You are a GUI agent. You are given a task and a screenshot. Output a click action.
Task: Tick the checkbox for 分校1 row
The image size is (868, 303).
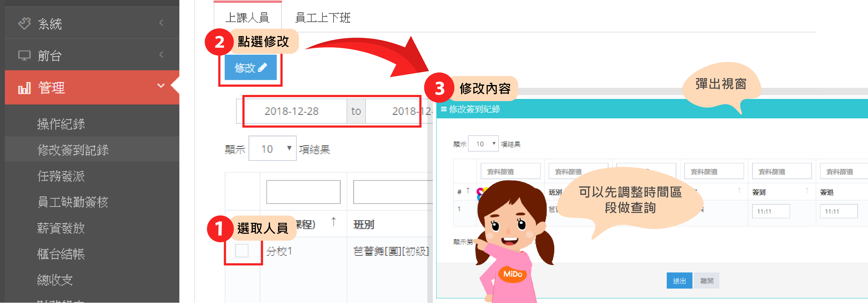click(x=242, y=251)
